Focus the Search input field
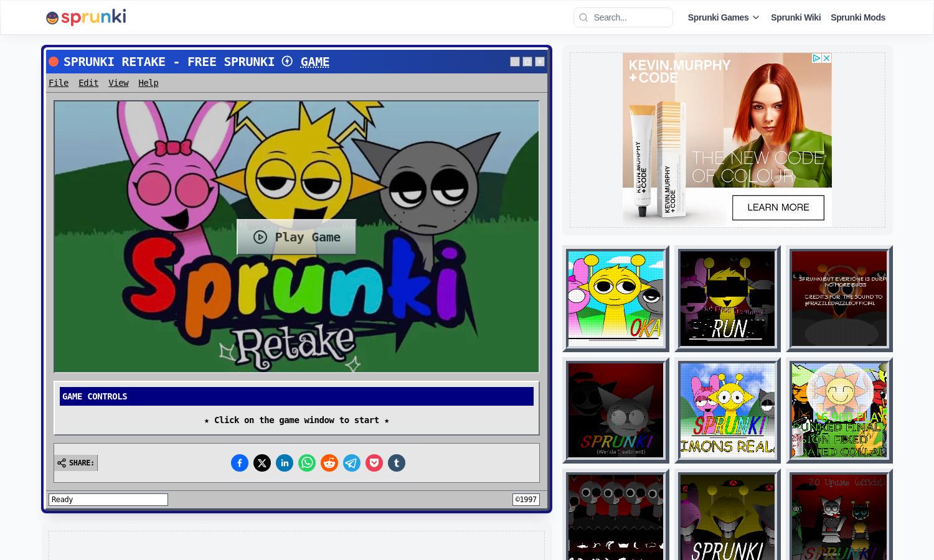 tap(623, 17)
